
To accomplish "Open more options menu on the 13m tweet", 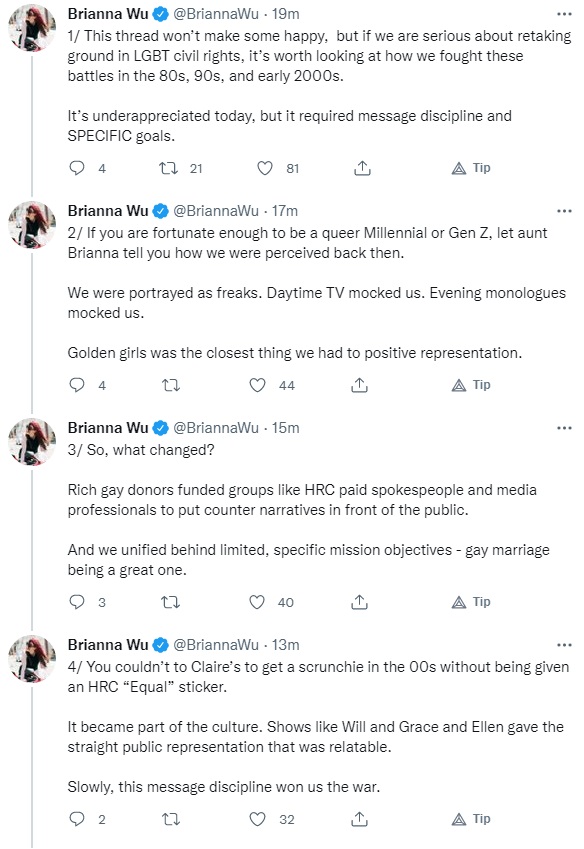I will (x=564, y=645).
